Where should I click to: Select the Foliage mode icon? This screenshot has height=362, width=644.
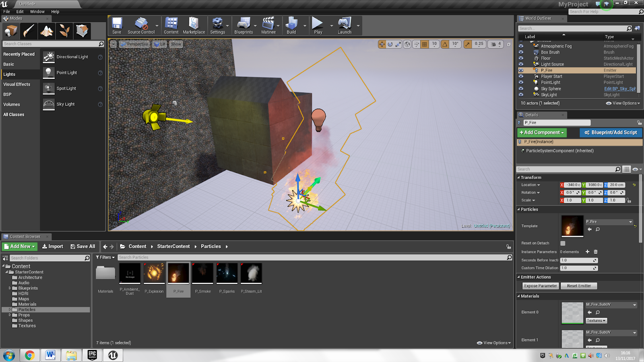tap(64, 31)
